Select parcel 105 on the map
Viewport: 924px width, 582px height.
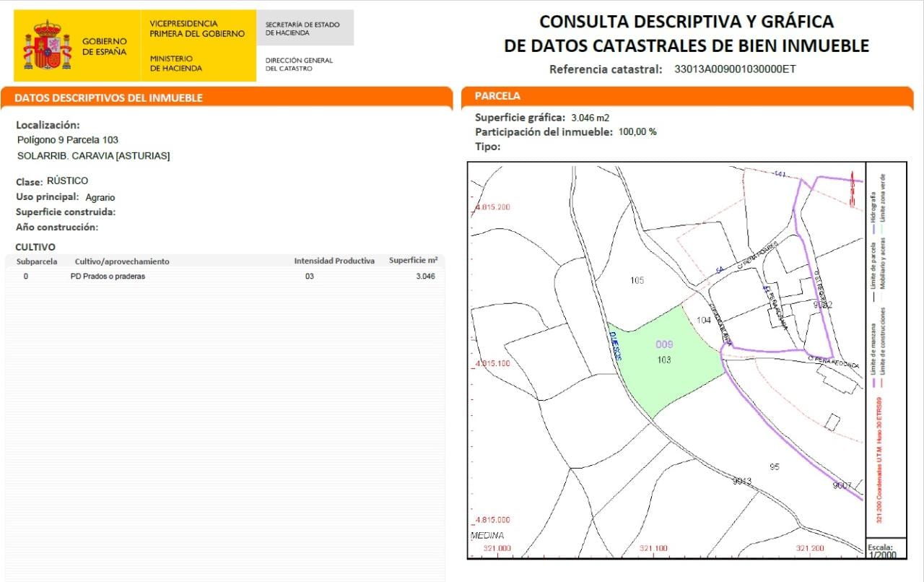[x=637, y=280]
